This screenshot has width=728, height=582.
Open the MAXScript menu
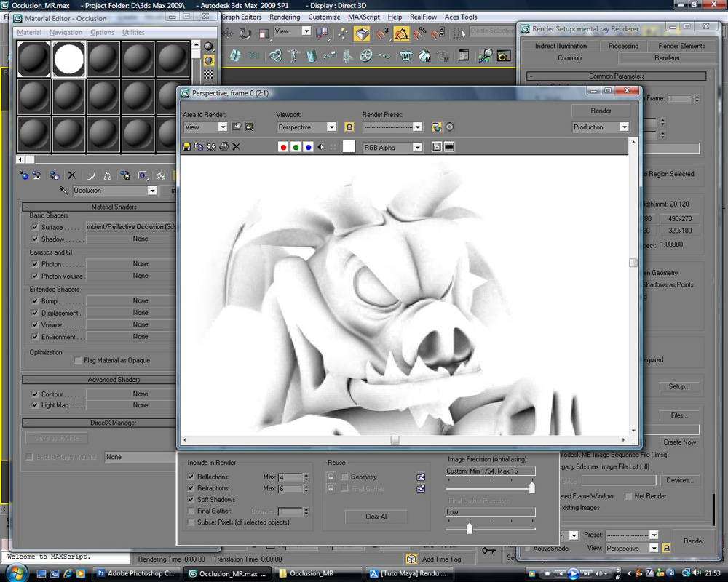coord(363,17)
